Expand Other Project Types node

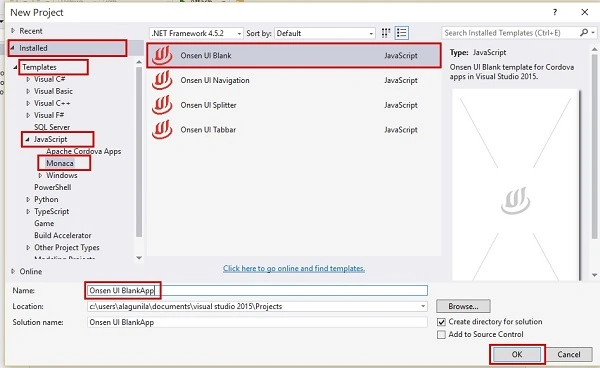coord(28,248)
